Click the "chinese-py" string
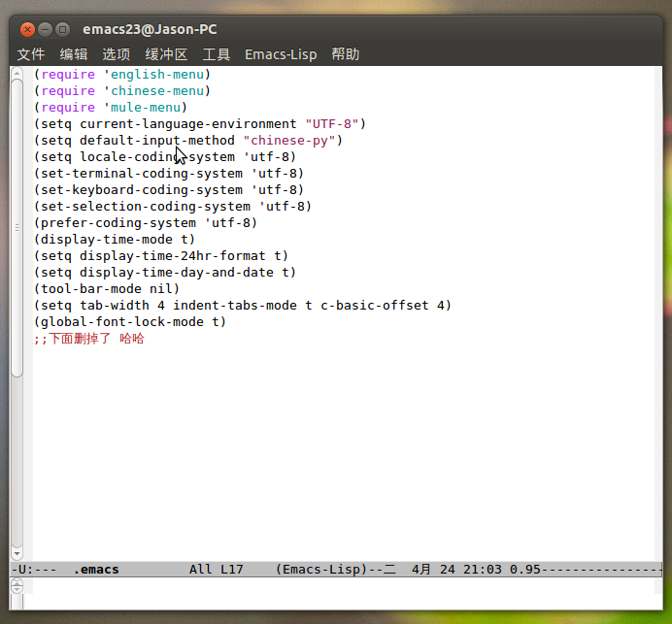This screenshot has height=624, width=672. [x=289, y=141]
